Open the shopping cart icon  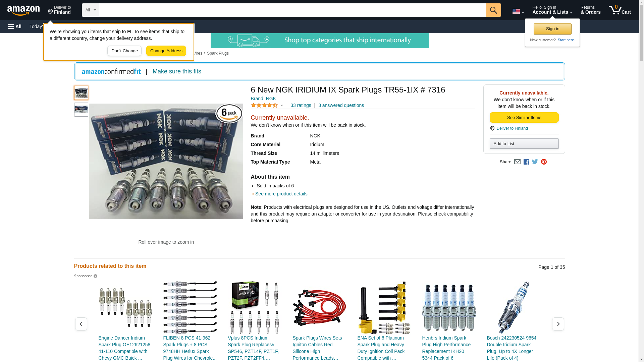(x=620, y=10)
